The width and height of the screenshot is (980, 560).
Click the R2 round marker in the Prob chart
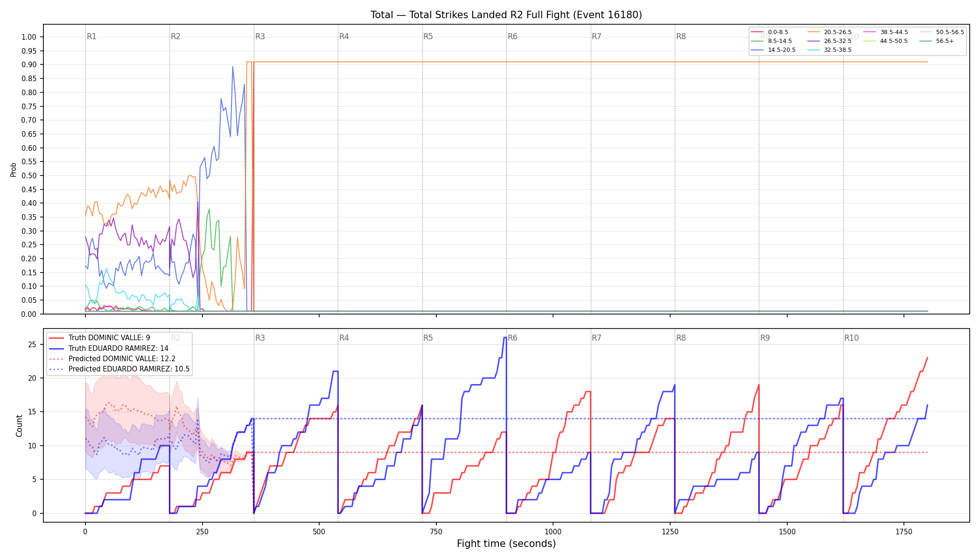pyautogui.click(x=175, y=36)
